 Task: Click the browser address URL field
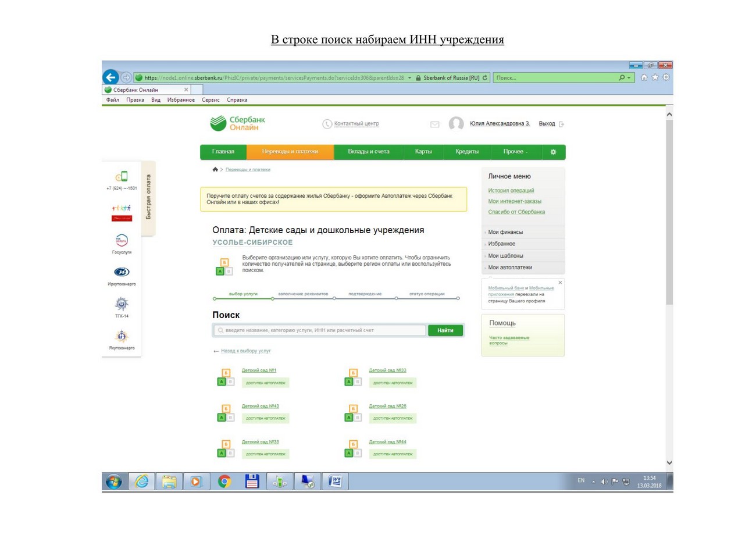[x=273, y=78]
